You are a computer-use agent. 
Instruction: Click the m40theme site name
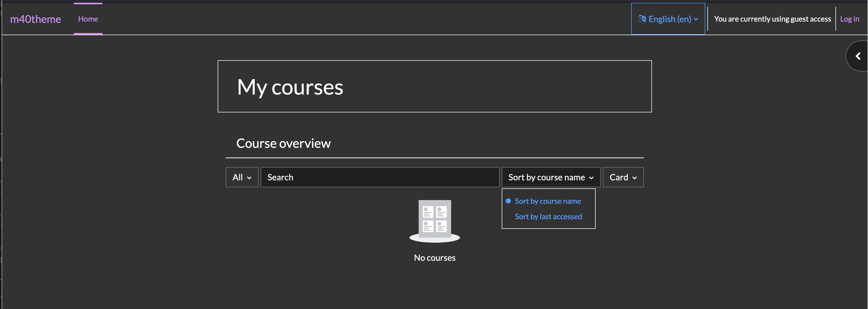(x=35, y=19)
